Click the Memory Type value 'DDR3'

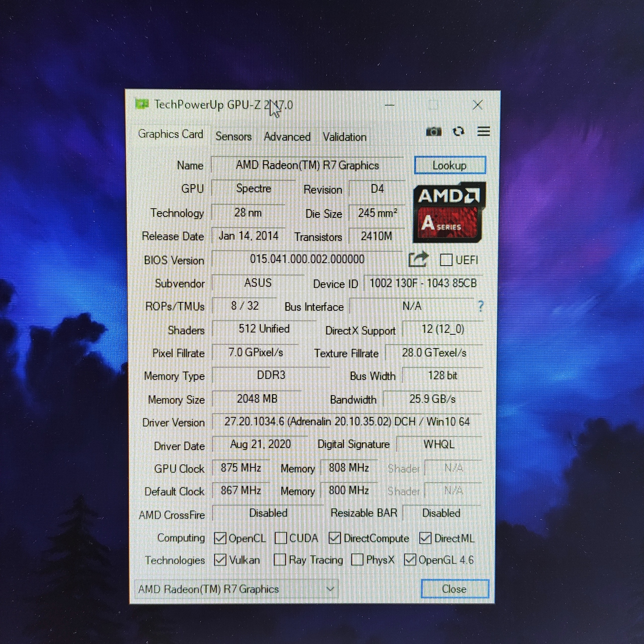pos(271,375)
